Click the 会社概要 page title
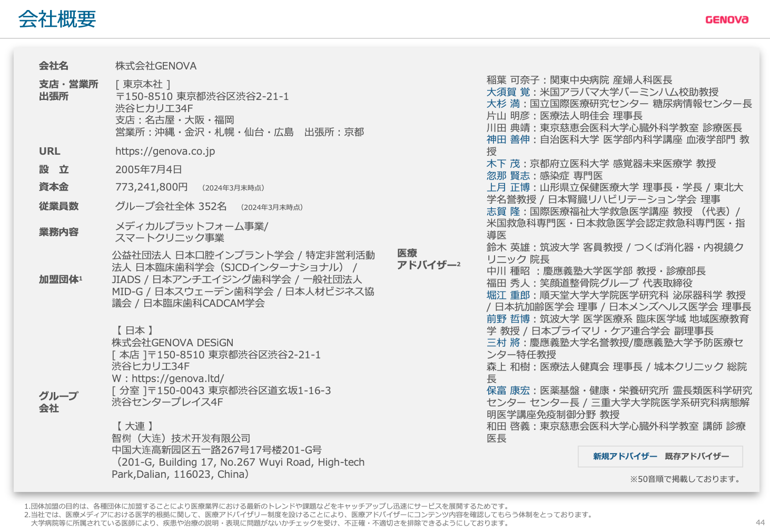The image size is (770, 532). pyautogui.click(x=57, y=19)
